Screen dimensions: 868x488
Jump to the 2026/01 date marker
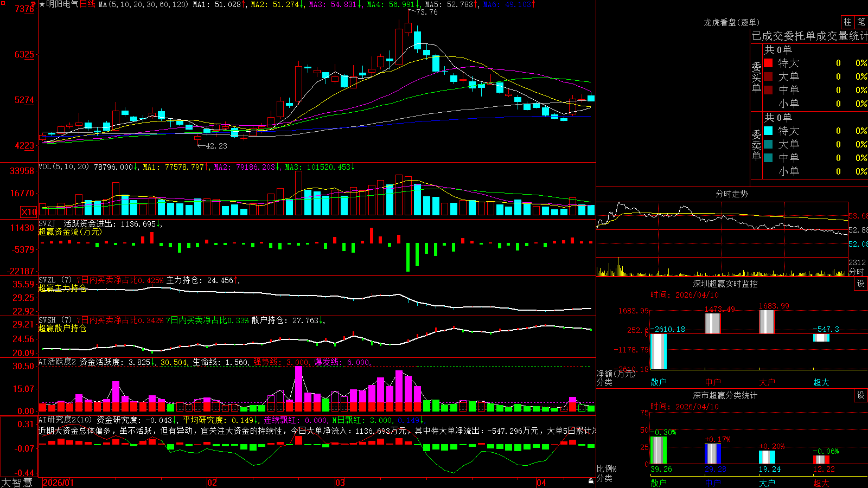coord(59,483)
